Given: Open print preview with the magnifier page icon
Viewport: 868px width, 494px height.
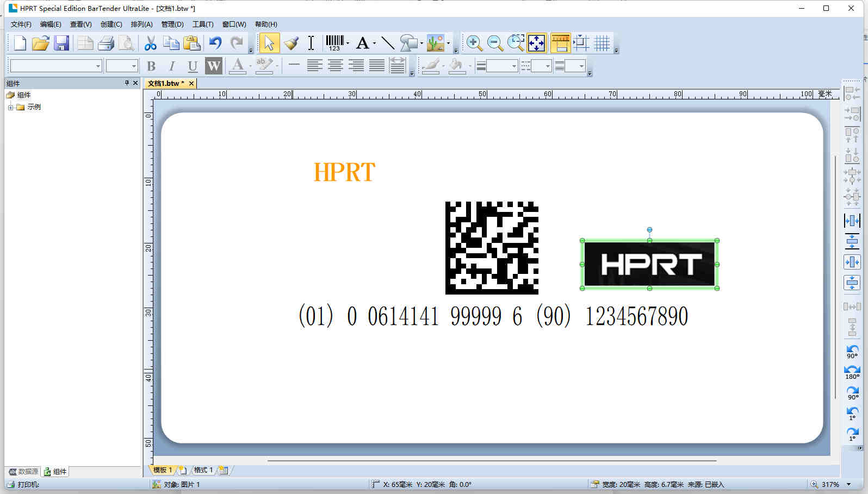Looking at the screenshot, I should point(126,43).
